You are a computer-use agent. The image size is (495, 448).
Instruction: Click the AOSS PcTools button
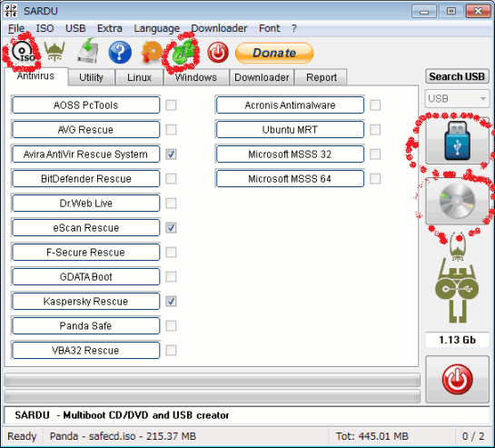tap(86, 105)
